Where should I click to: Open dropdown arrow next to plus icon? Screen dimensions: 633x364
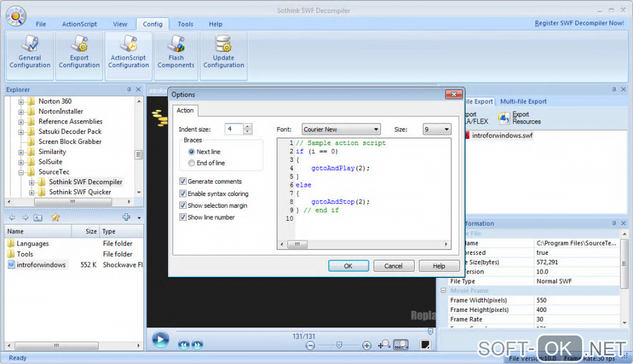click(x=139, y=218)
